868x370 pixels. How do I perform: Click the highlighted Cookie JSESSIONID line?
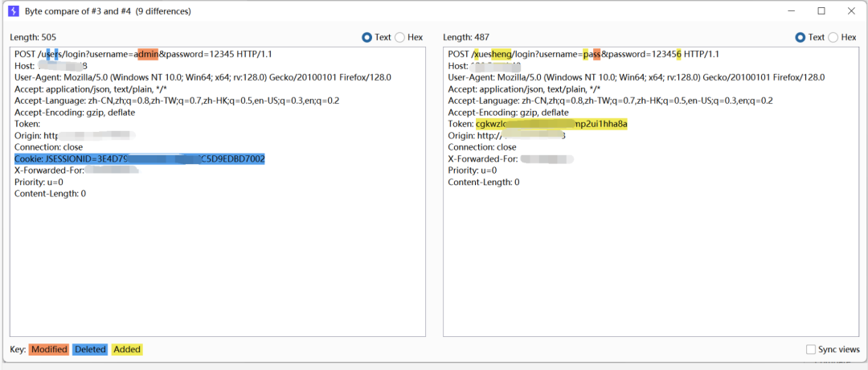pyautogui.click(x=140, y=159)
